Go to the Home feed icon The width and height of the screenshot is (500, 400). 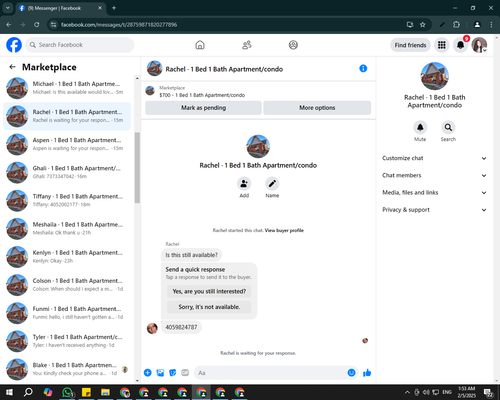pyautogui.click(x=200, y=45)
